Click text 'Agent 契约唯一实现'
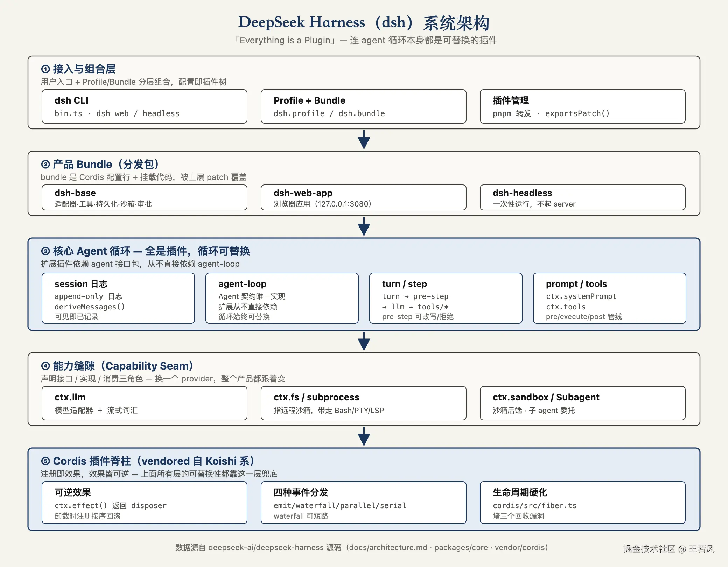The image size is (728, 567). coord(252,296)
